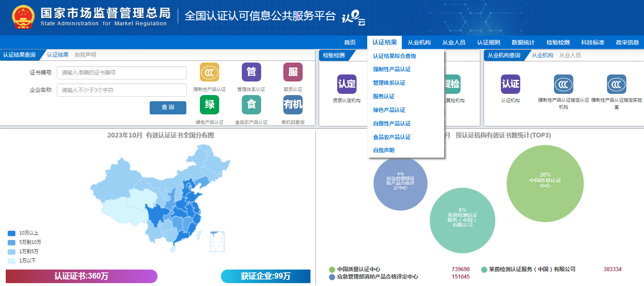Open the 认证机构 icon
Screen dimensions: 644x286
[x=510, y=84]
